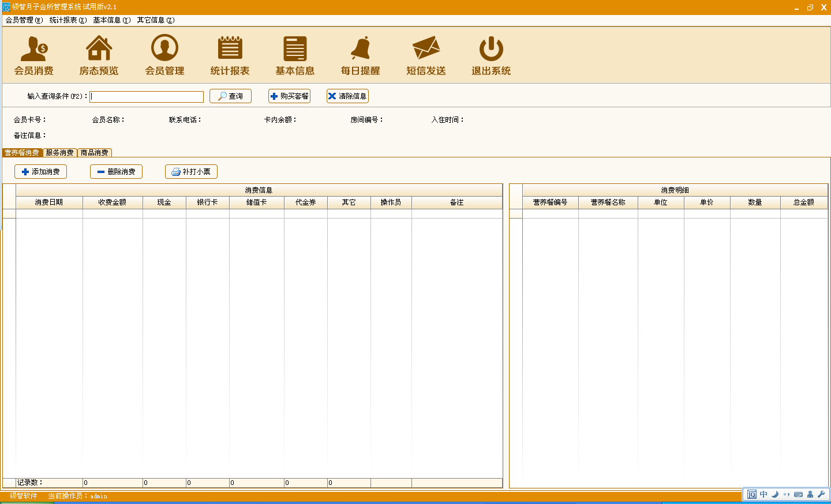Click the 退出系统 power icon
Screen dimensions: 831x504
click(x=491, y=55)
